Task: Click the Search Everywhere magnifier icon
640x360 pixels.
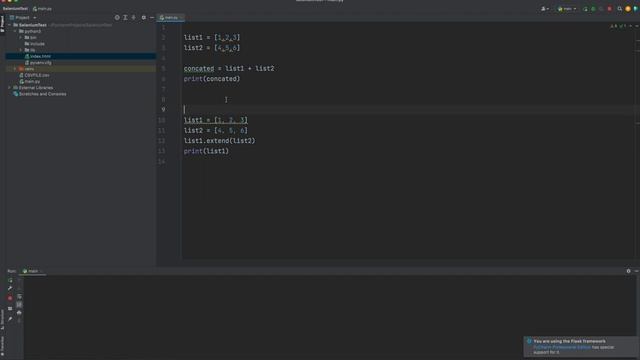Action: [620, 9]
